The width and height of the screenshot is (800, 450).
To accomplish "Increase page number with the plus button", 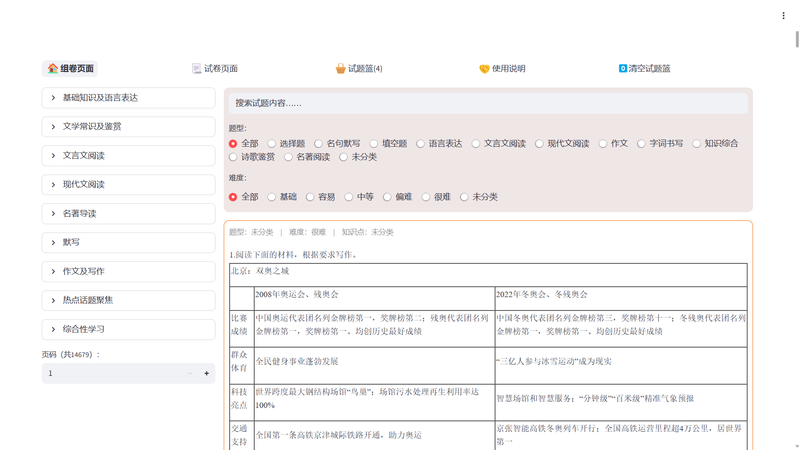I will pos(207,373).
